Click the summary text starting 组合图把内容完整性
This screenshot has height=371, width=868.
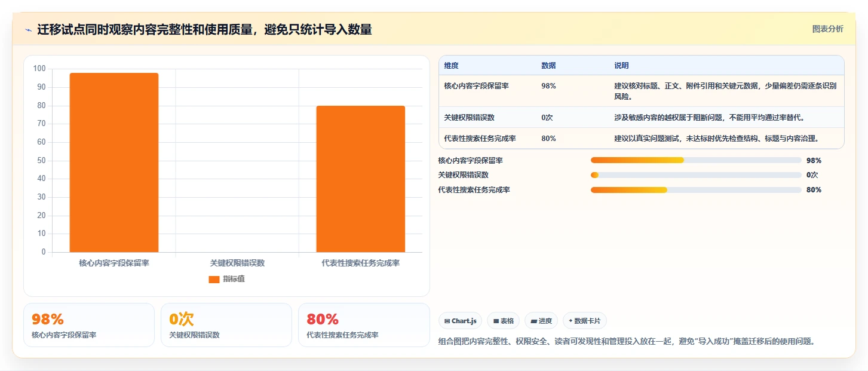pyautogui.click(x=627, y=342)
